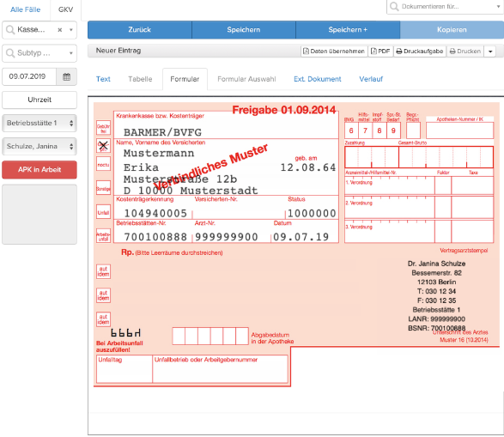Toggle the Gebührenfrei checkbox on the form

pyautogui.click(x=103, y=128)
